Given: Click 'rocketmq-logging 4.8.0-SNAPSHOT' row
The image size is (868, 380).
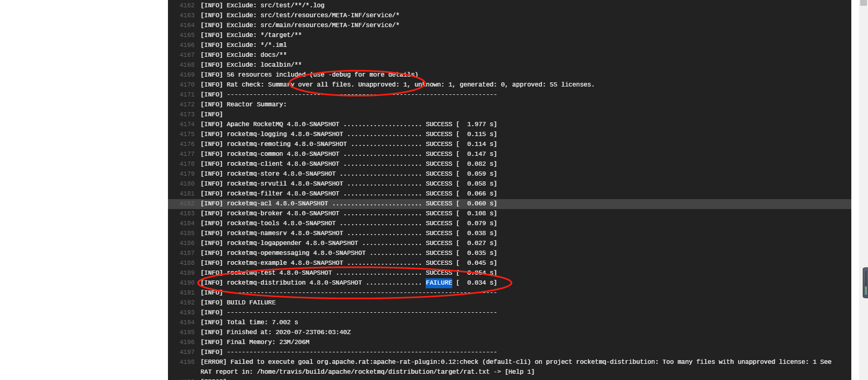Looking at the screenshot, I should point(348,134).
